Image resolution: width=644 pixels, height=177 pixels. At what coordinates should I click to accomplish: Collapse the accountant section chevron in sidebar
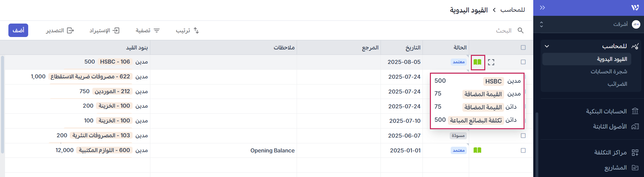point(547,46)
